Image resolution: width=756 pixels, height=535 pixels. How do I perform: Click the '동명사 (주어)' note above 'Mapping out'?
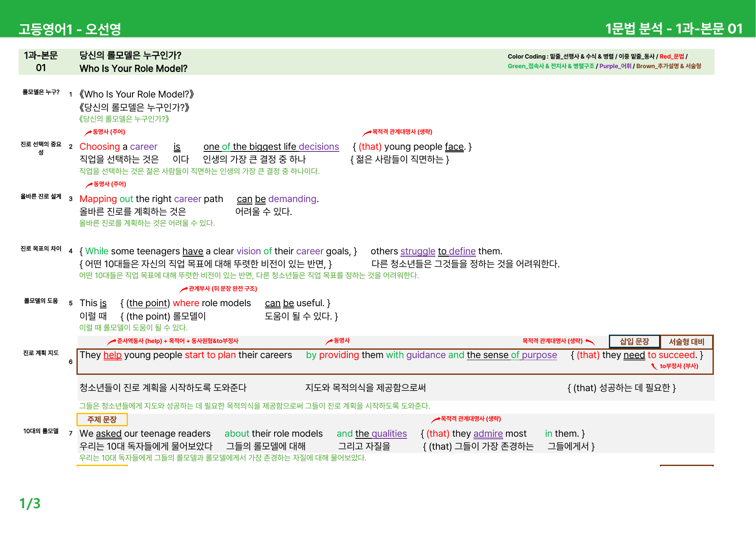(x=110, y=184)
